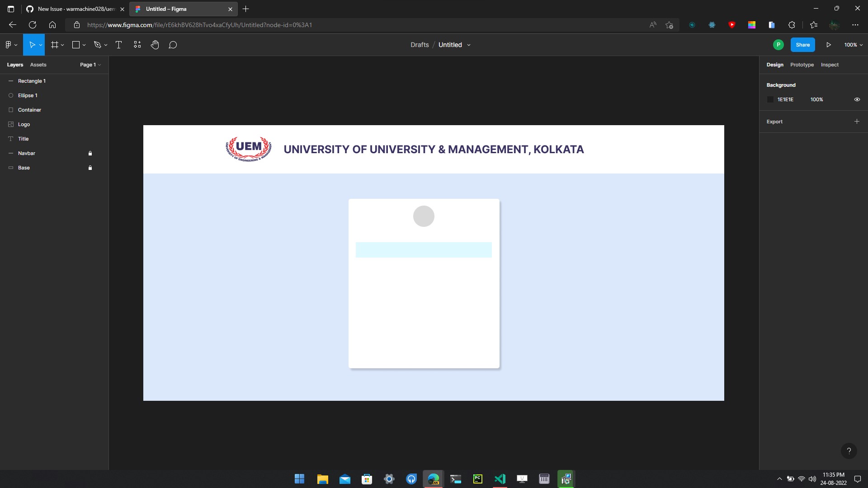Viewport: 868px width, 488px height.
Task: Open the Untitled file name dropdown
Action: click(x=469, y=45)
